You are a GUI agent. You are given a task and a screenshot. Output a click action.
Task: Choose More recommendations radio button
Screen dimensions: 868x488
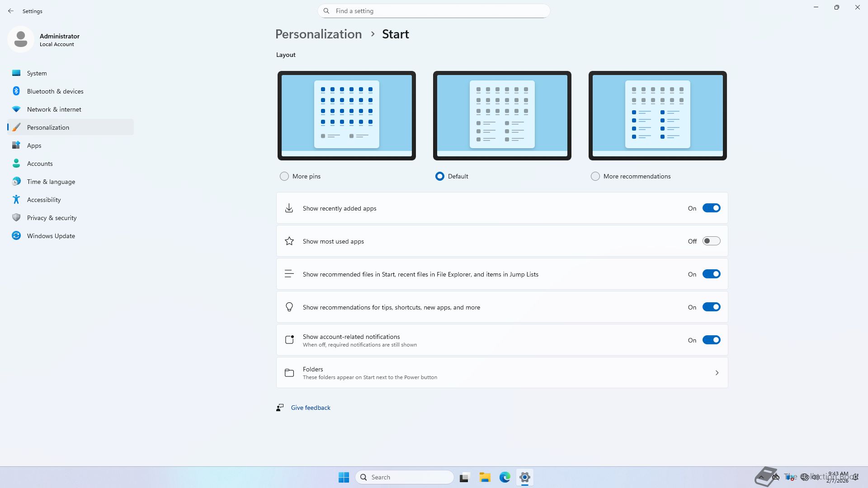[x=595, y=176]
